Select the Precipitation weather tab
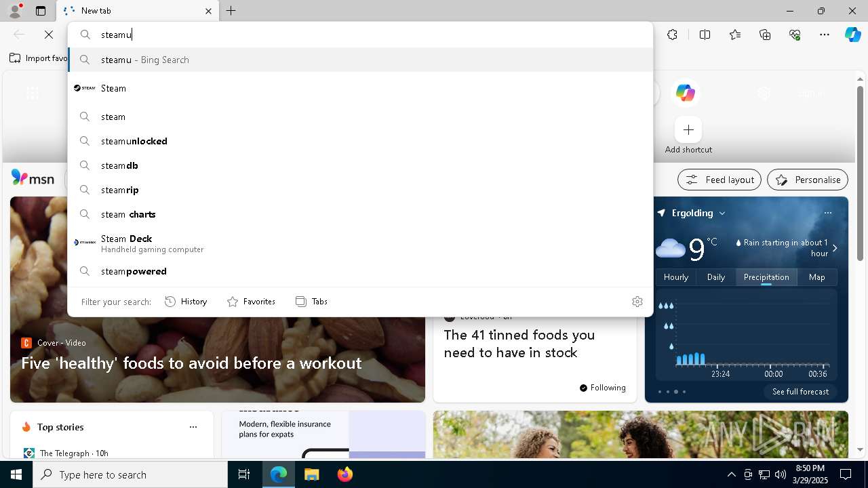868x488 pixels. point(766,277)
